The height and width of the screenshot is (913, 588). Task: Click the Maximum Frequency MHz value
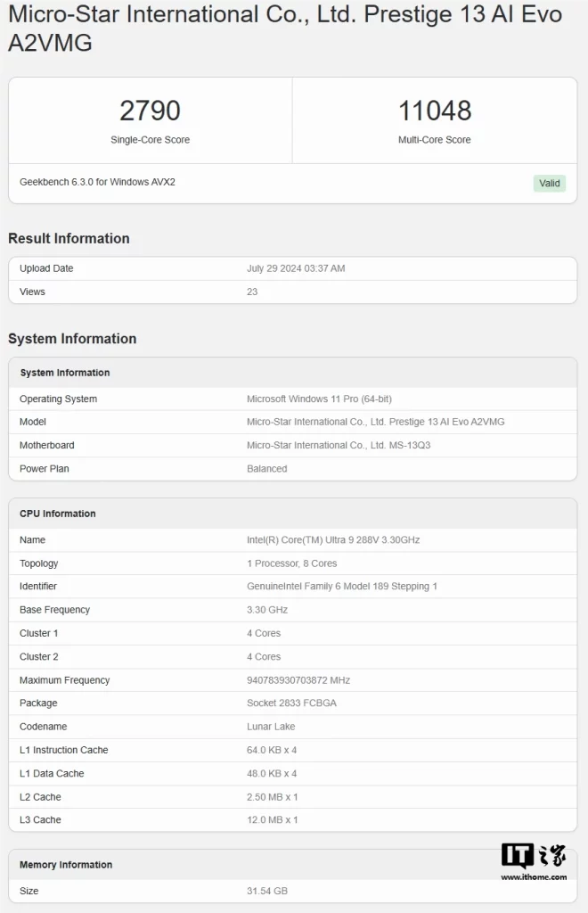point(298,680)
